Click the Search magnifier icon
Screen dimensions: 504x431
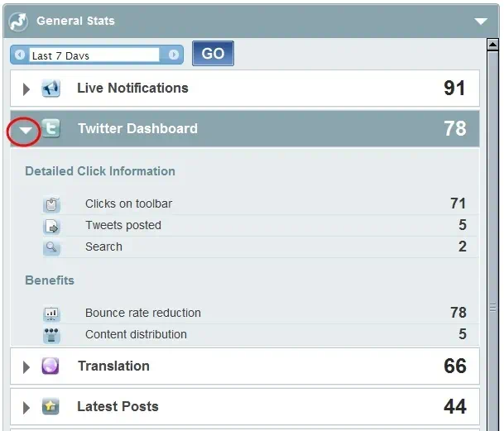[51, 248]
